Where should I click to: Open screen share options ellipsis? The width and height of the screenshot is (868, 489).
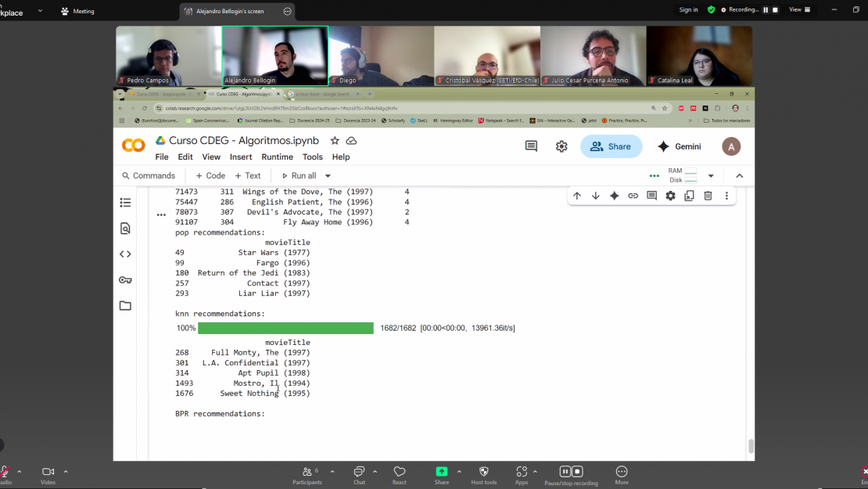click(287, 11)
